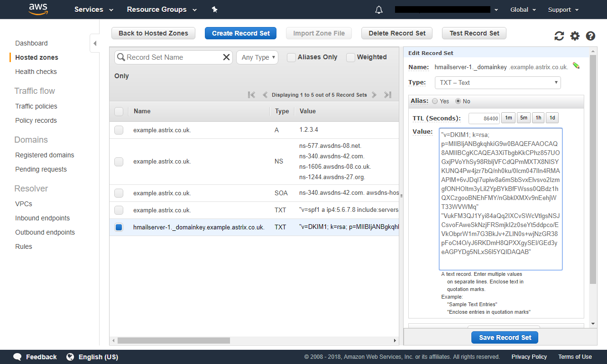Screen dimensions: 607x364
Task: Set Alias to No
Action: [458, 101]
